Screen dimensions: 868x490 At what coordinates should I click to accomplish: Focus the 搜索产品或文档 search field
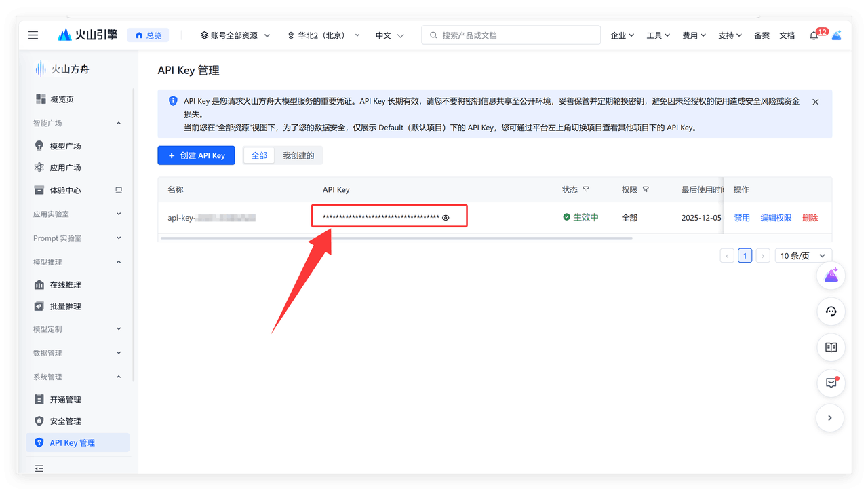pyautogui.click(x=511, y=35)
